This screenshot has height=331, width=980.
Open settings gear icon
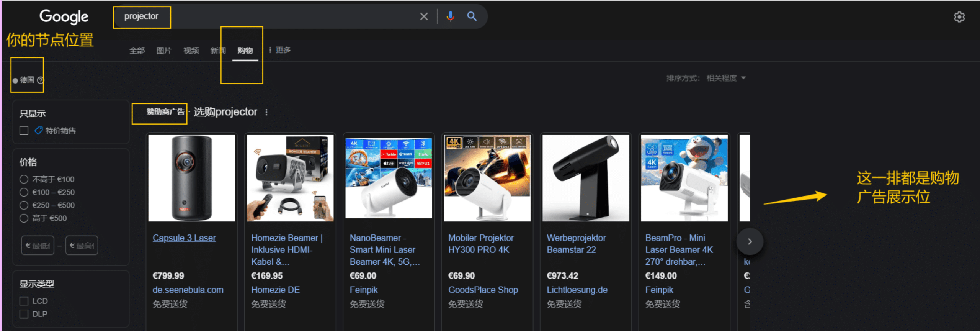tap(959, 17)
